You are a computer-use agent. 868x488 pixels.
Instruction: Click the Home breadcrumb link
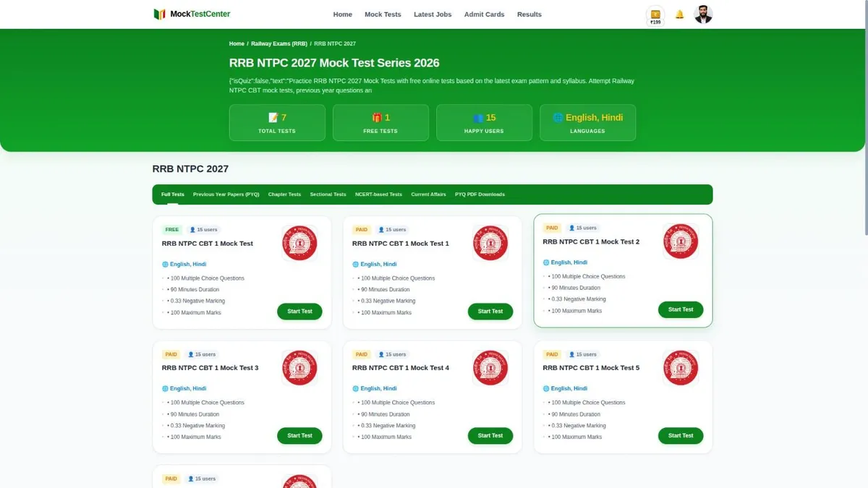(x=237, y=44)
